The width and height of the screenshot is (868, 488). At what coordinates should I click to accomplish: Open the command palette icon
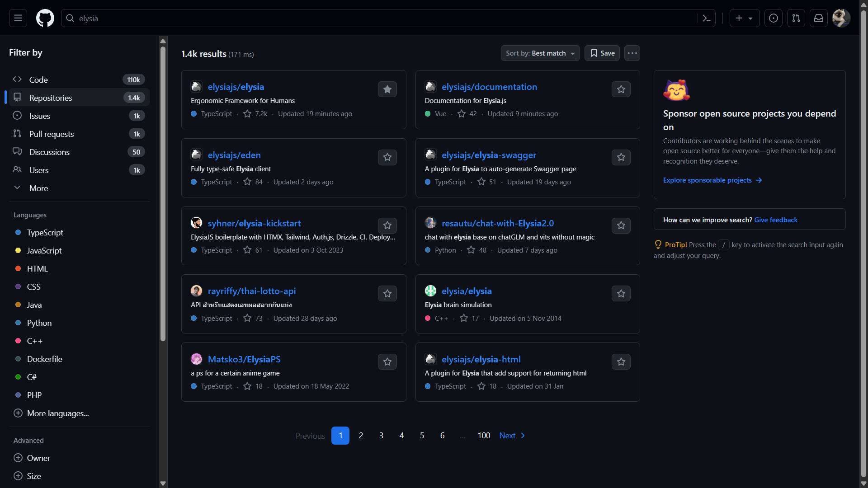[x=707, y=18]
